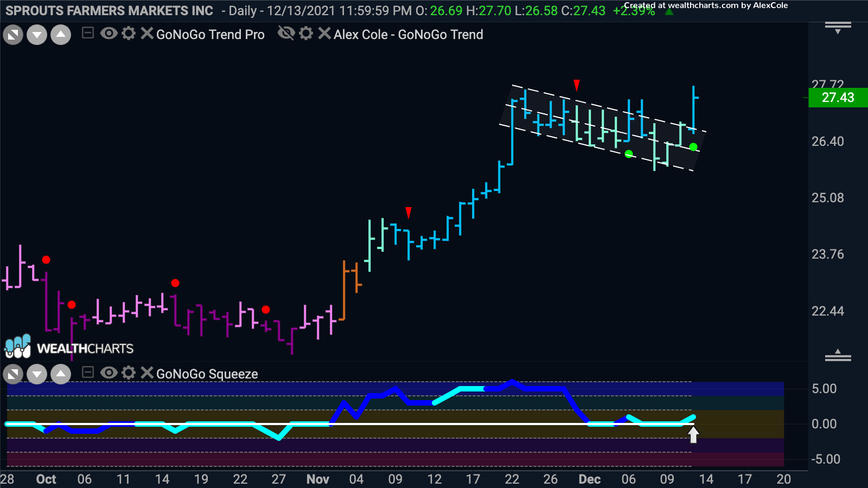Viewport: 868px width, 488px height.
Task: Open GoNoGo Trend Pro settings gear
Action: [x=129, y=34]
